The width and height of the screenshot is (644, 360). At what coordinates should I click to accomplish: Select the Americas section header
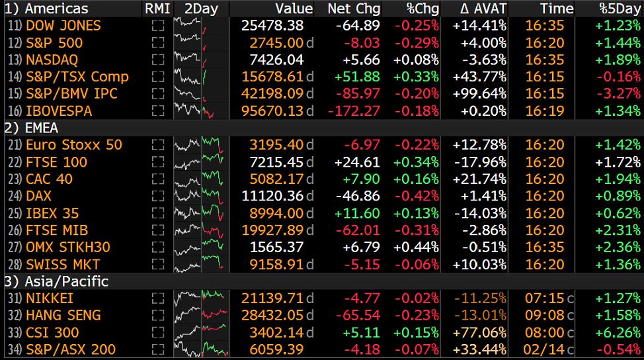click(x=46, y=9)
